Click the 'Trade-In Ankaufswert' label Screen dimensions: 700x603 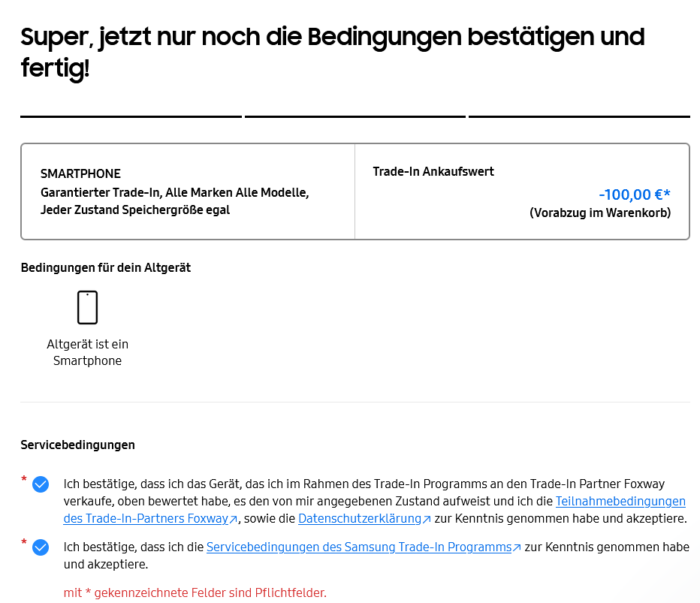pyautogui.click(x=433, y=171)
